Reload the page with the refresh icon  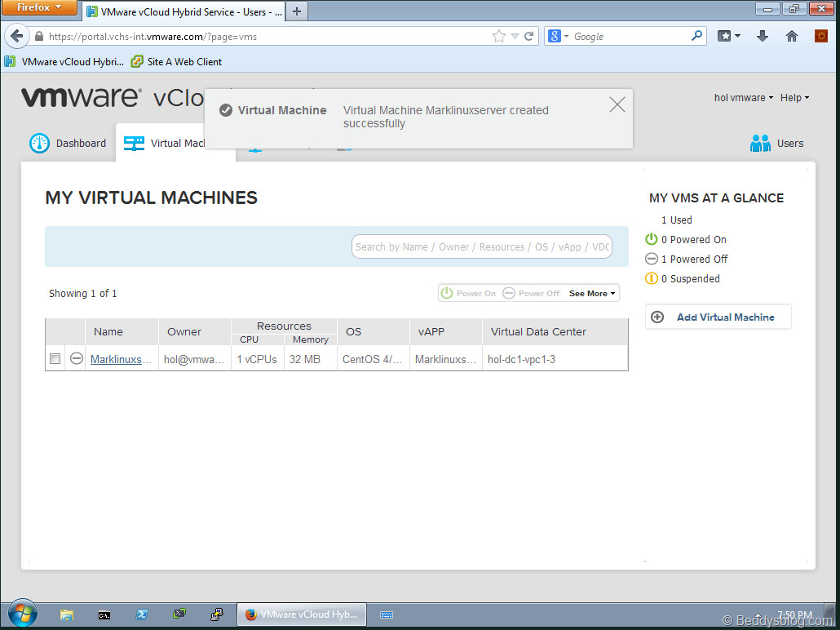[528, 36]
